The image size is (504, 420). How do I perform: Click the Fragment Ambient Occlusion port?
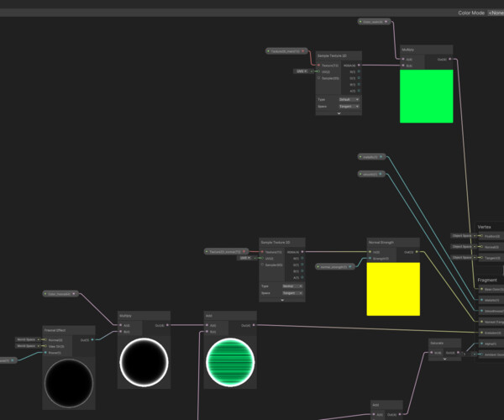click(481, 354)
